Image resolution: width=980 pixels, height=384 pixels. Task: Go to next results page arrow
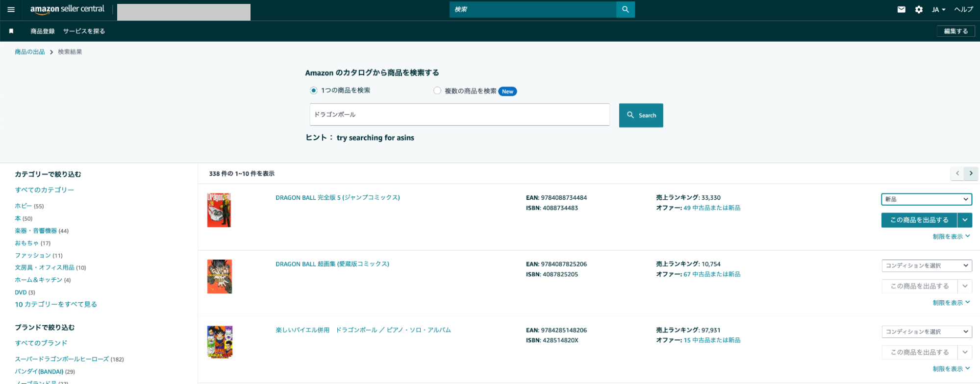[971, 173]
